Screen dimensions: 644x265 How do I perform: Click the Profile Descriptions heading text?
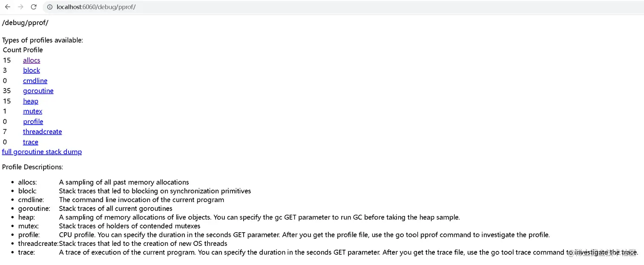tap(32, 167)
